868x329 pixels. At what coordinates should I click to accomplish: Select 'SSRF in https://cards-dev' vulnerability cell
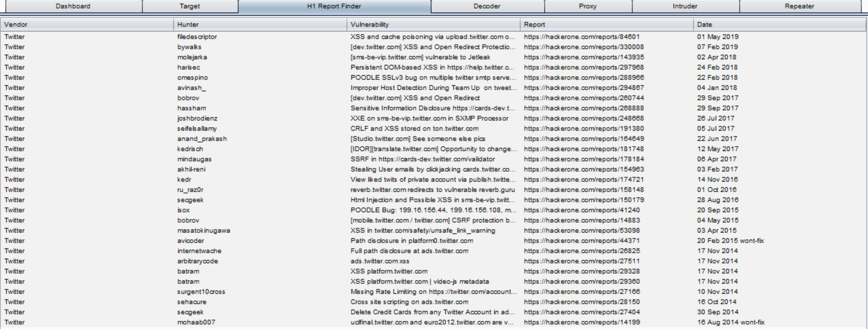click(x=434, y=159)
